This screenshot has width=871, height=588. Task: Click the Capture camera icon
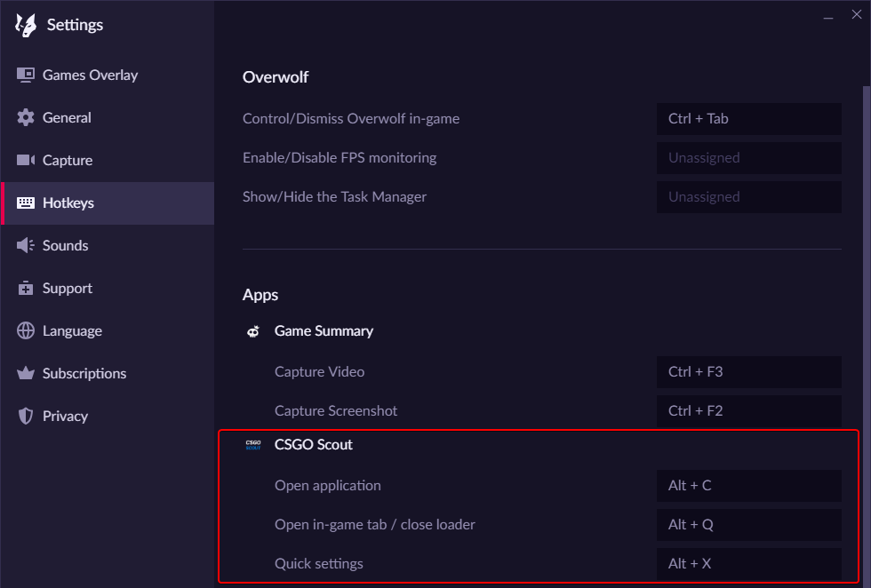(x=26, y=161)
